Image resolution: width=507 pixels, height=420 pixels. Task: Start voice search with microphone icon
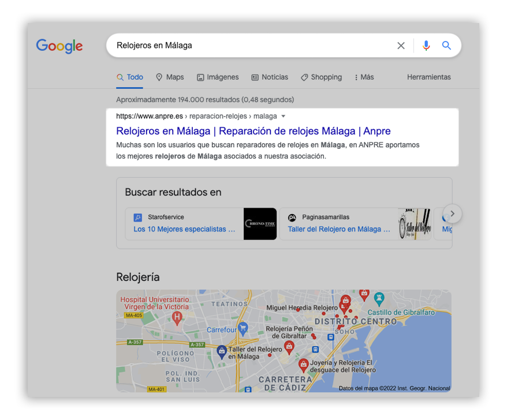[426, 46]
